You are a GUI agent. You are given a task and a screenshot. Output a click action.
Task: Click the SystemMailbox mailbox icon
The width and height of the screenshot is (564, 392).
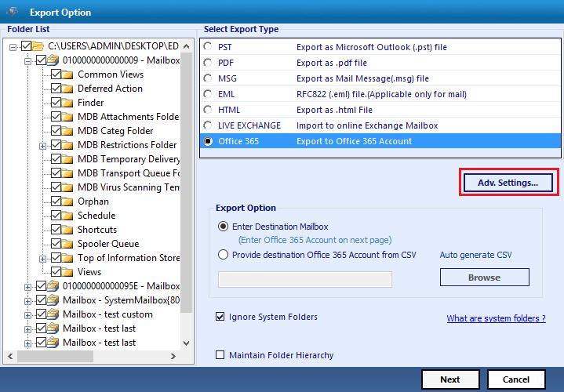tap(53, 300)
